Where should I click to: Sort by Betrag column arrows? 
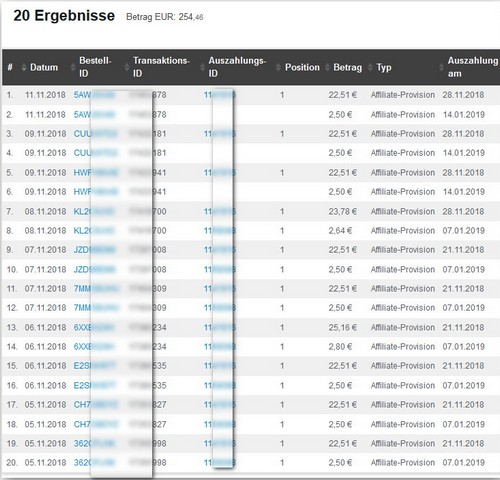click(x=327, y=68)
